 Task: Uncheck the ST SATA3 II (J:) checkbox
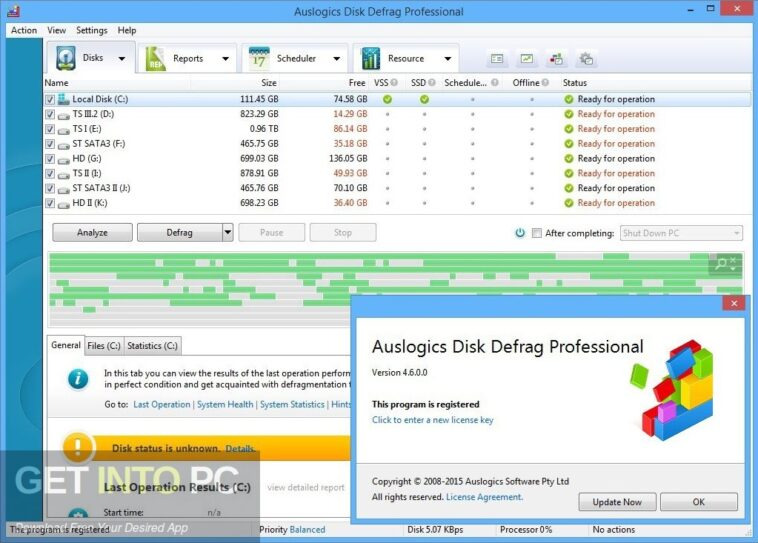click(x=50, y=189)
